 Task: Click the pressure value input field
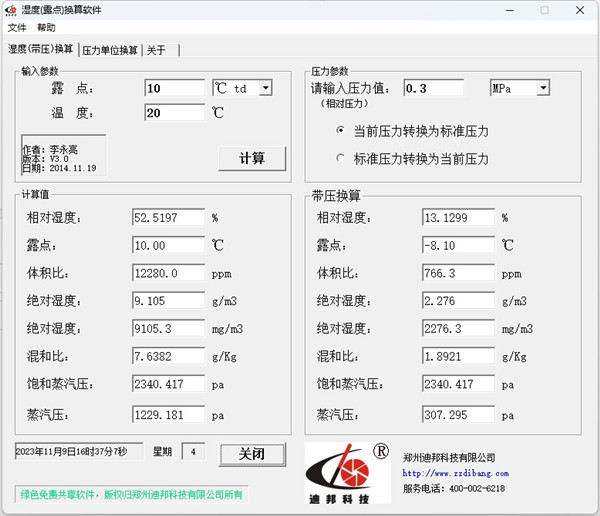point(440,88)
